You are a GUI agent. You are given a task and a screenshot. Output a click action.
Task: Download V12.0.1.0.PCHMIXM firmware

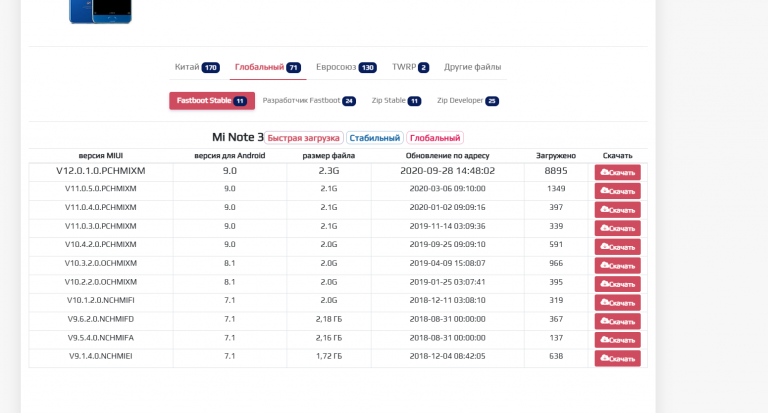point(618,172)
